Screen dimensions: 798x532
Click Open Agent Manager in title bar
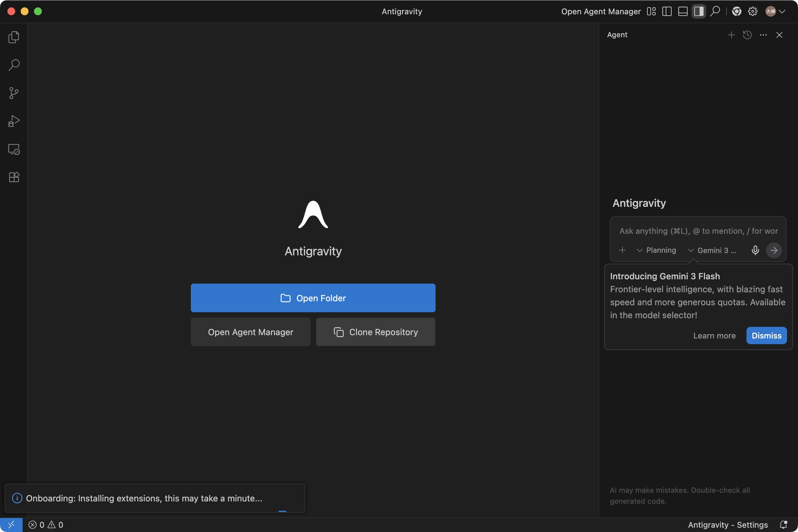[600, 12]
